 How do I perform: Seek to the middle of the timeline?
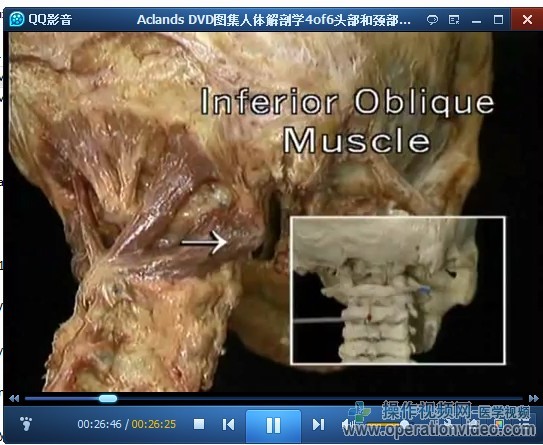pos(274,399)
